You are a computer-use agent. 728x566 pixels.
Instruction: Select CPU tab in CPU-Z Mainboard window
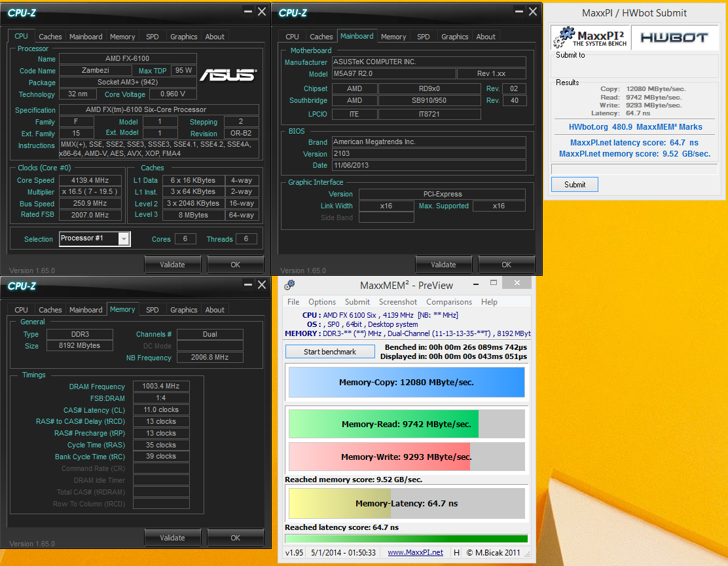[292, 37]
